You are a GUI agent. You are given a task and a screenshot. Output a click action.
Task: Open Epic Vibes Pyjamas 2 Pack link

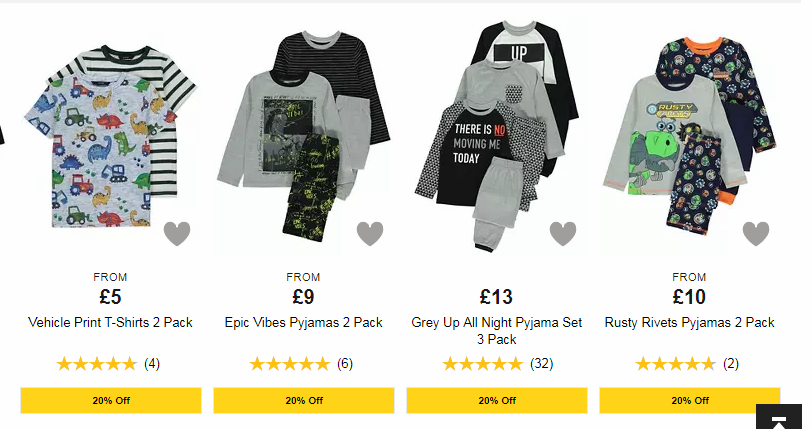click(303, 322)
